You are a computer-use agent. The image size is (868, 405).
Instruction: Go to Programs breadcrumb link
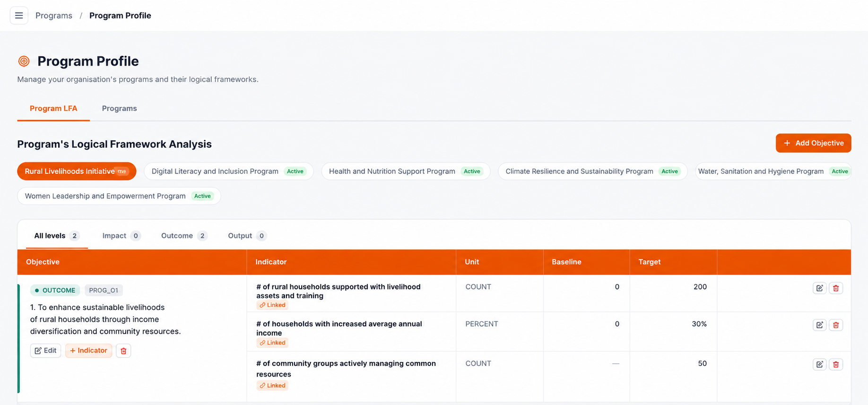click(x=54, y=16)
